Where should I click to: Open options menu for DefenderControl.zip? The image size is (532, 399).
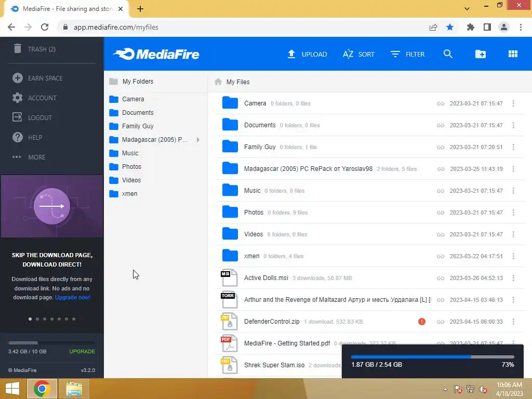(513, 321)
